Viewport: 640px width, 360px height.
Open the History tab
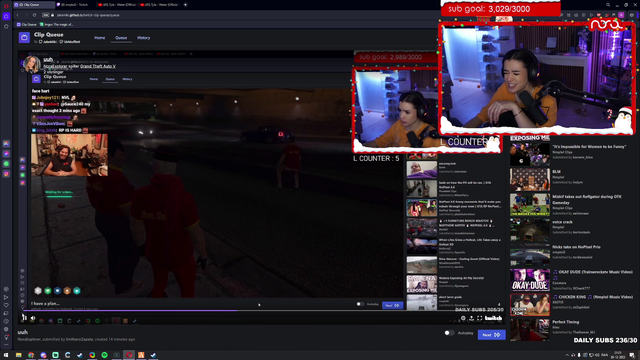coord(143,38)
